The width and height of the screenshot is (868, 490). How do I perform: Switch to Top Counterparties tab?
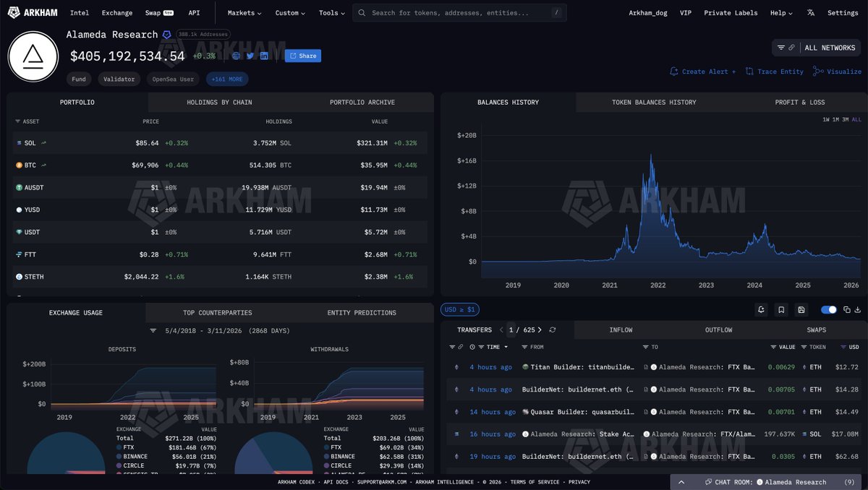pyautogui.click(x=218, y=313)
